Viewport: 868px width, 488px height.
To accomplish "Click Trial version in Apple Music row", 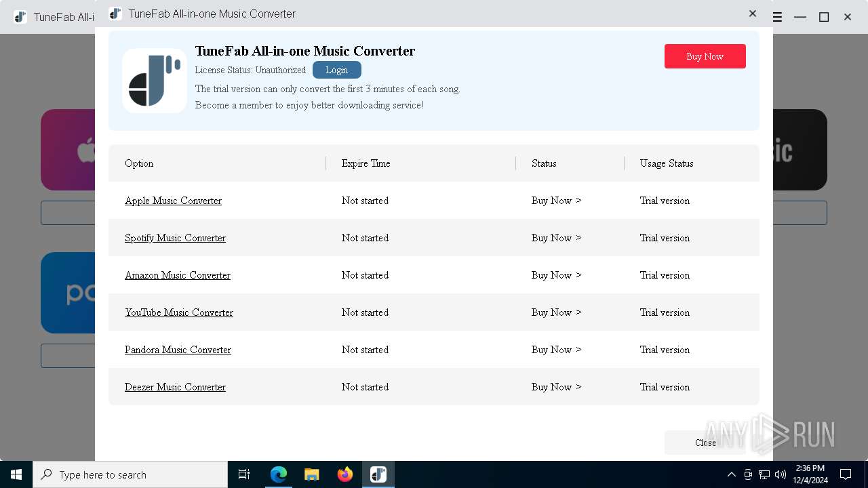I will point(665,201).
